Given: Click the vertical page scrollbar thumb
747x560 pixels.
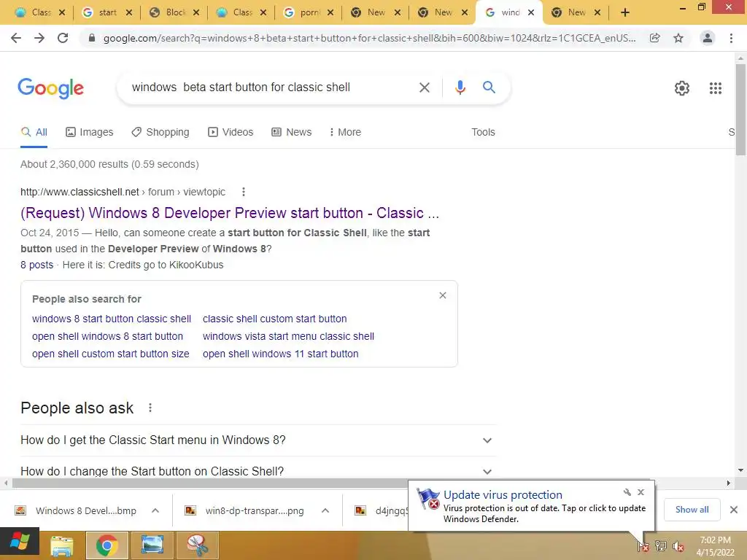Looking at the screenshot, I should pyautogui.click(x=740, y=109).
